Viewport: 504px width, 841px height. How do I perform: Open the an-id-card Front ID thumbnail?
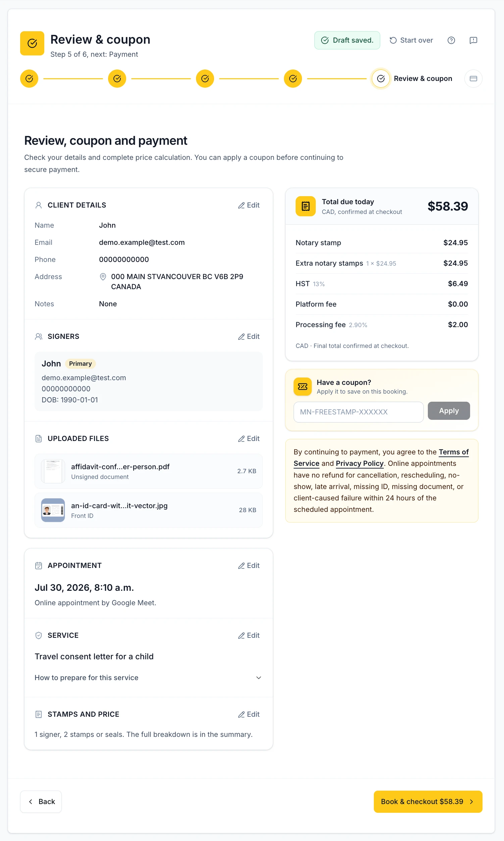tap(53, 510)
